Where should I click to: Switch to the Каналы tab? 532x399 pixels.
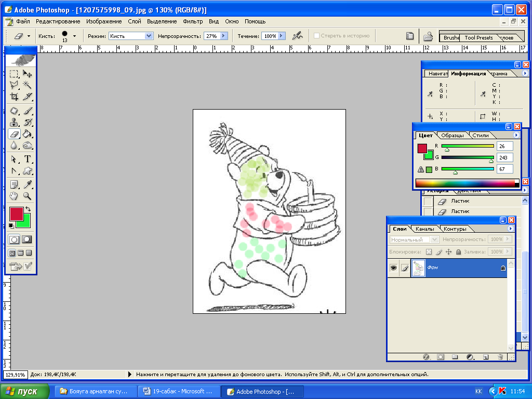pyautogui.click(x=424, y=229)
